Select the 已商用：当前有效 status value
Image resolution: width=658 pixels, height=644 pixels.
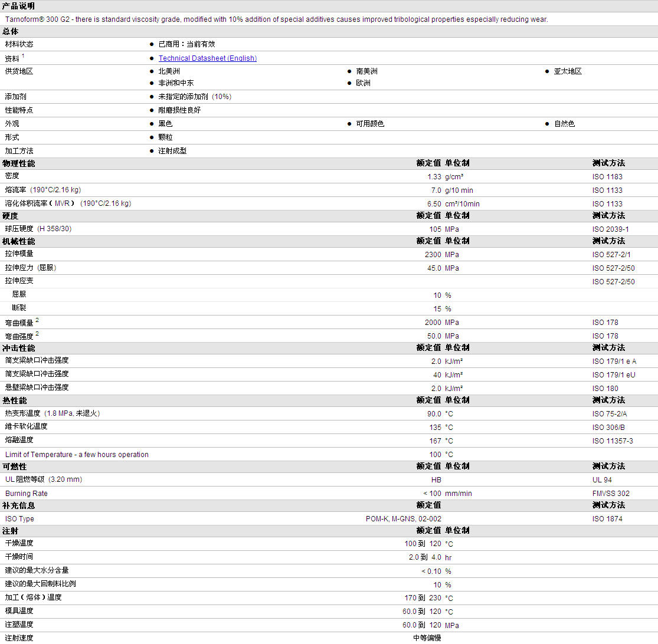coord(186,44)
